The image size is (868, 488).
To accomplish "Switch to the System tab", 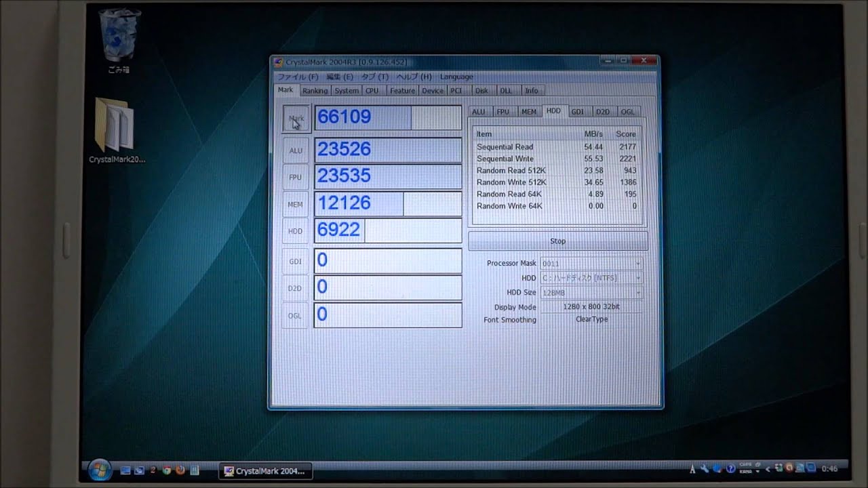I will click(347, 91).
